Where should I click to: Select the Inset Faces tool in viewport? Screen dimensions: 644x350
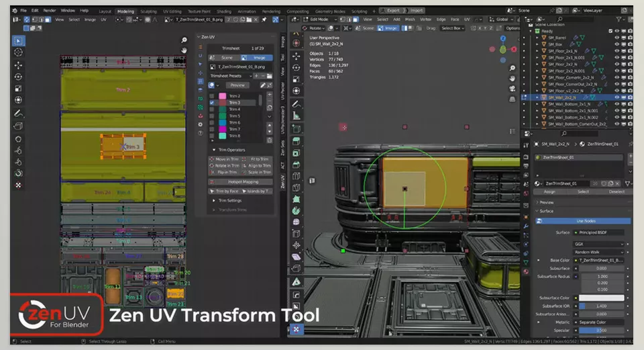296,153
